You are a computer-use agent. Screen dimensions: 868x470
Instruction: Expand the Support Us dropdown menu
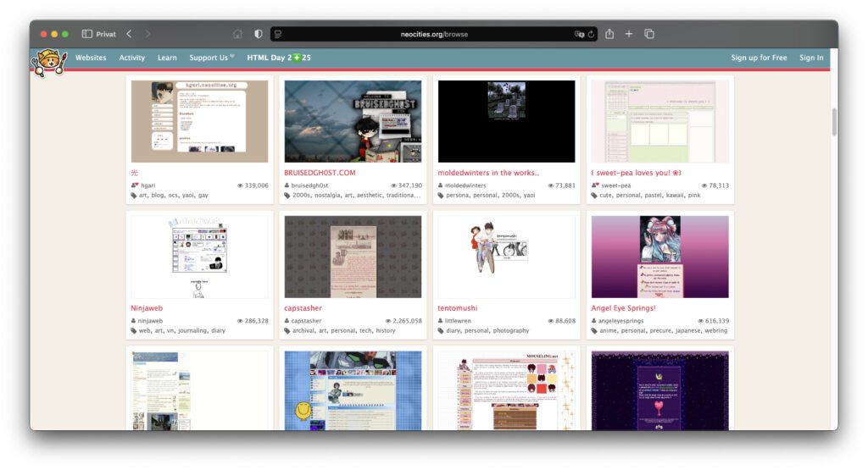[x=212, y=58]
